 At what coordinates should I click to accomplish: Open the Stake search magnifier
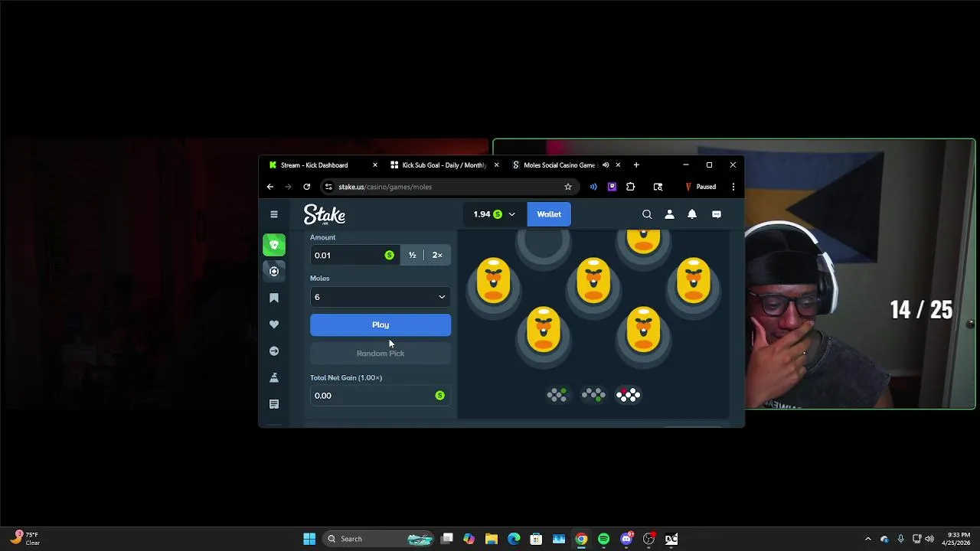point(647,214)
